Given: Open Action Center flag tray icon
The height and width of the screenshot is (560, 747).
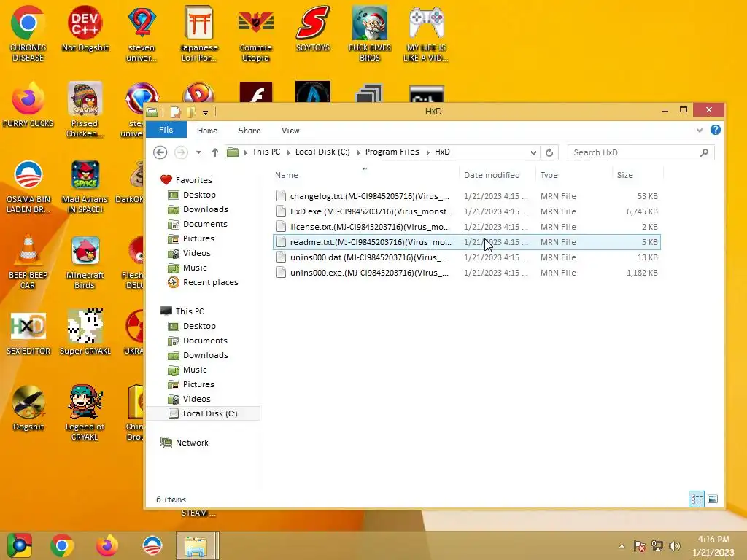Looking at the screenshot, I should [x=639, y=546].
